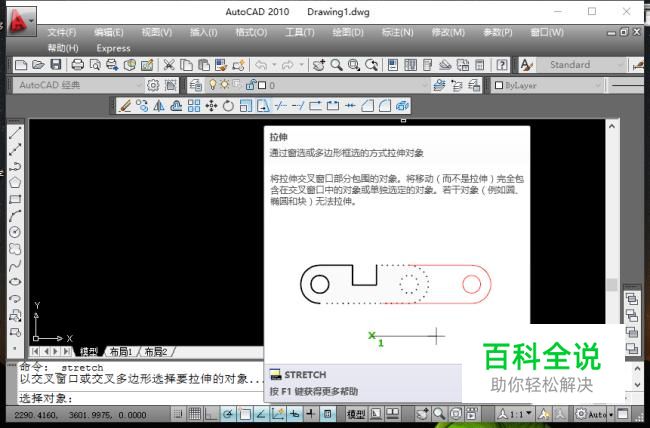This screenshot has width=650, height=428.
Task: Toggle Lineweight display in status bar
Action: click(311, 413)
